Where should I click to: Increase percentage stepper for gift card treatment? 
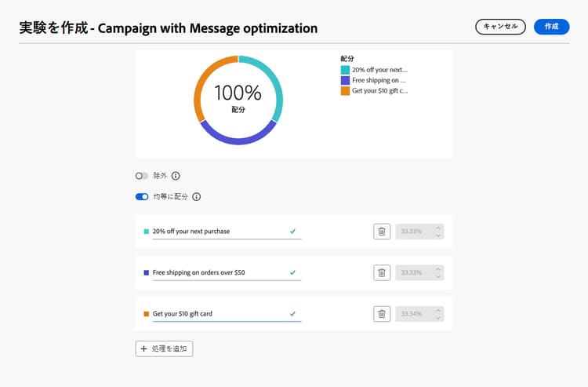pos(437,311)
